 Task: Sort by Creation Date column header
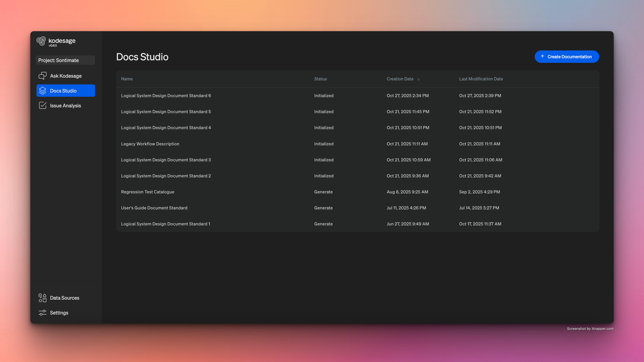click(x=400, y=79)
